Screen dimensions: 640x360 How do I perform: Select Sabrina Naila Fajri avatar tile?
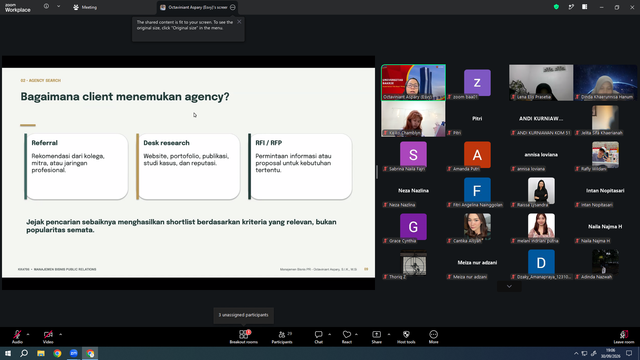pos(413,155)
